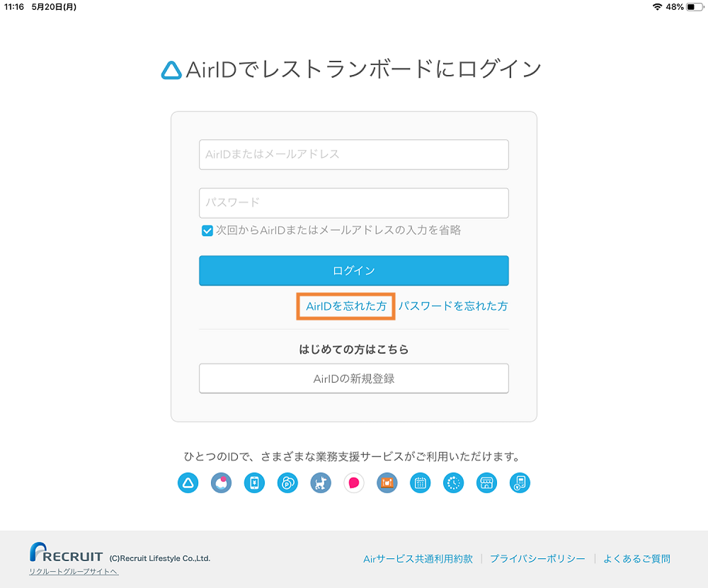Image resolution: width=708 pixels, height=588 pixels.
Task: Click the RECRUIT logo in the footer
Action: (67, 553)
